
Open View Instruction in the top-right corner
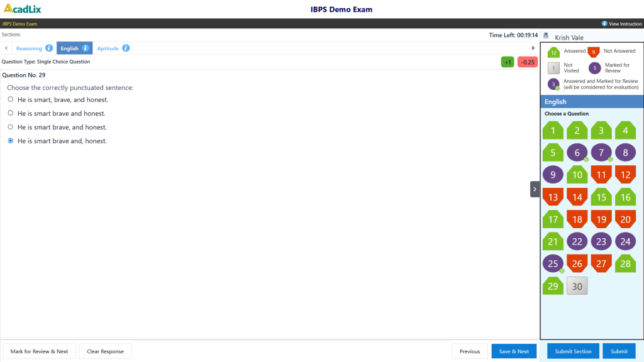click(621, 23)
